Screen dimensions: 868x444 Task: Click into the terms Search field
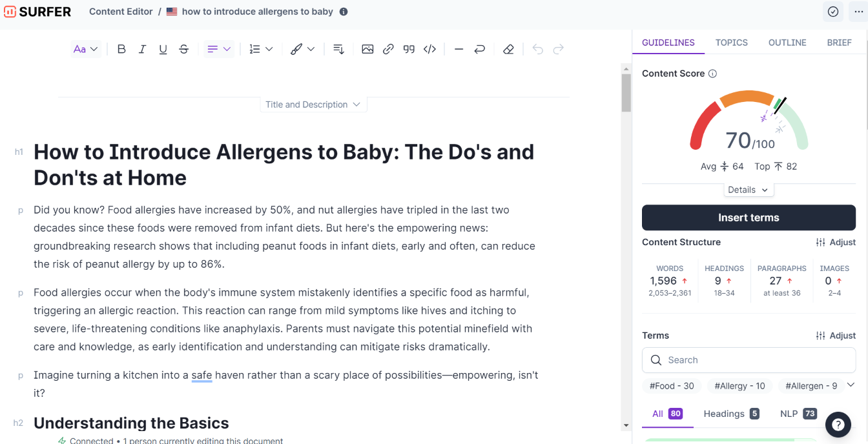click(749, 360)
